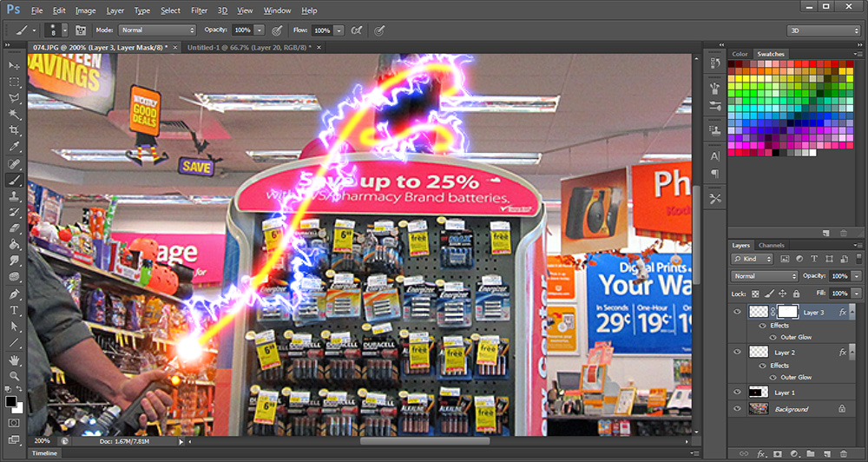The width and height of the screenshot is (868, 462).
Task: Hide Layer 1 with eye icon
Action: pos(737,393)
